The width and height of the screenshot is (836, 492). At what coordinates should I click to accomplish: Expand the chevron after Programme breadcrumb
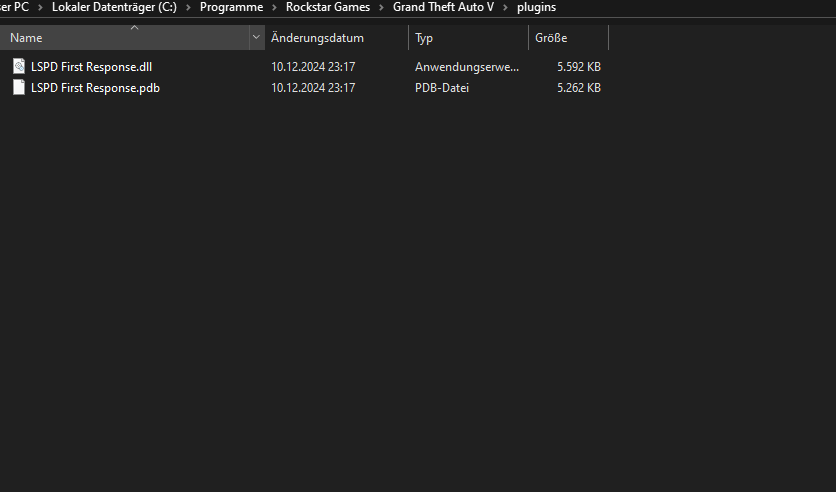click(x=273, y=8)
